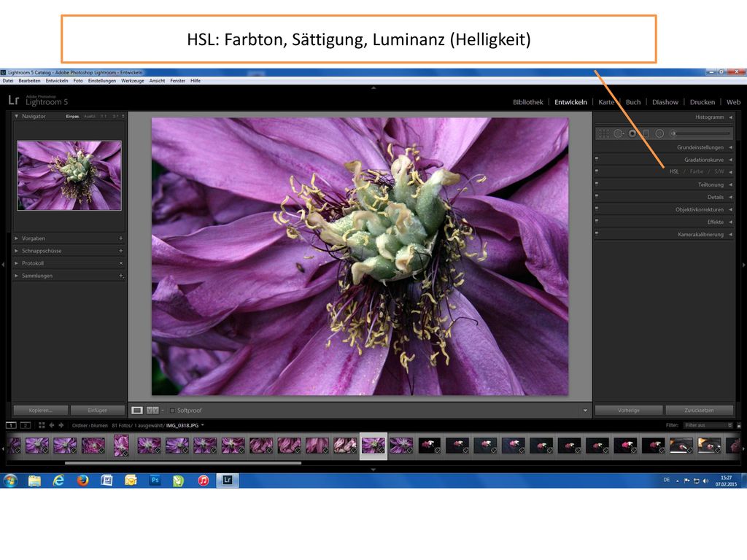Clear history with the Protokoll X
Screen dimensions: 747x560
point(121,262)
